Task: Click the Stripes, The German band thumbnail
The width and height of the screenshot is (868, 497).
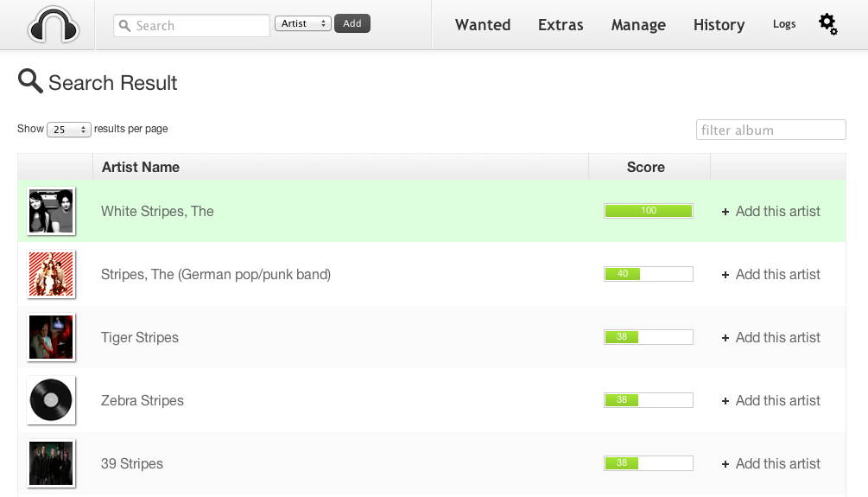Action: [x=51, y=274]
